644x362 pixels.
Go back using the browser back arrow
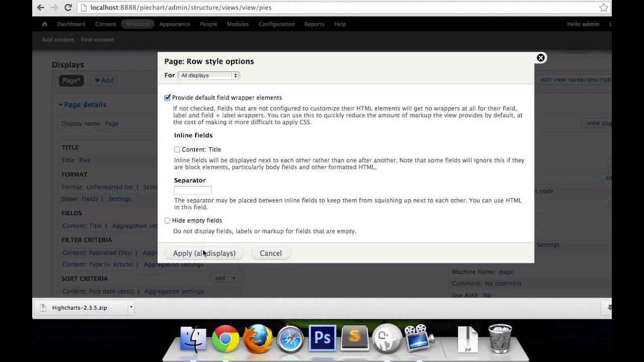point(41,8)
